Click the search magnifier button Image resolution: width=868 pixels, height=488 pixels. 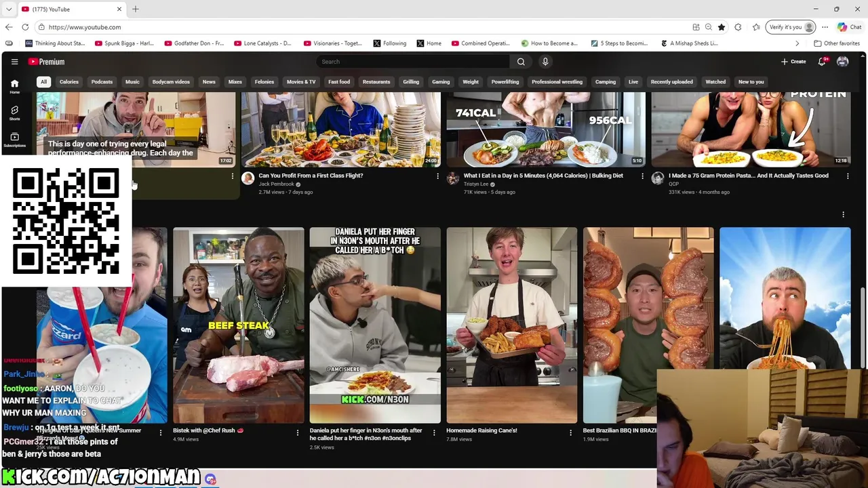(521, 62)
